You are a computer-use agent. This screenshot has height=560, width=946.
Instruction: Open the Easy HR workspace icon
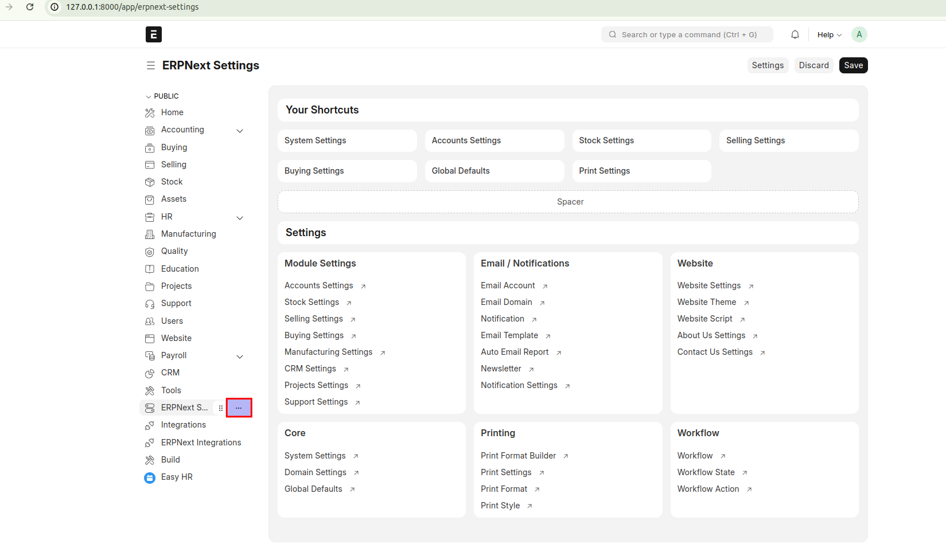[150, 477]
